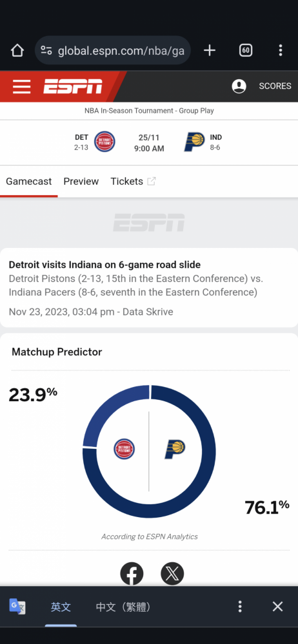The image size is (298, 644).
Task: Select the Gamecast tab
Action: (29, 182)
